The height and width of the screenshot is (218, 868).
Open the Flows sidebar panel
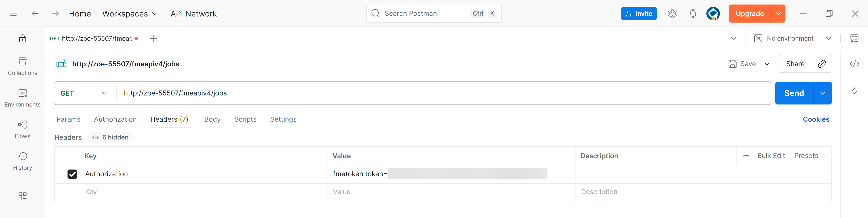point(22,129)
